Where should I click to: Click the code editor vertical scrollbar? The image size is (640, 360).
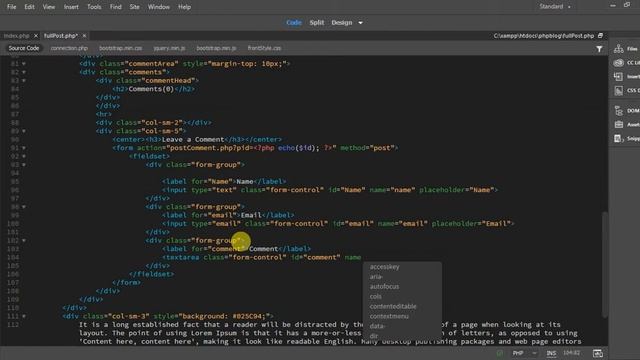tap(604, 263)
